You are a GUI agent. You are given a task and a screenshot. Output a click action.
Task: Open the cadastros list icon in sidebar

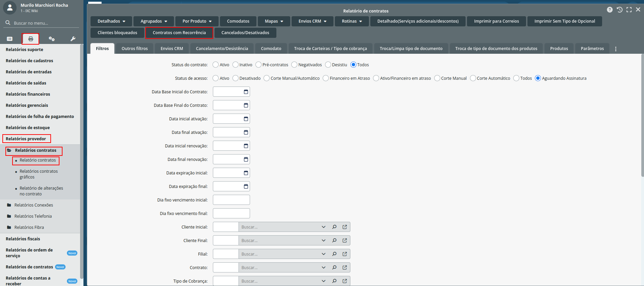(x=10, y=39)
